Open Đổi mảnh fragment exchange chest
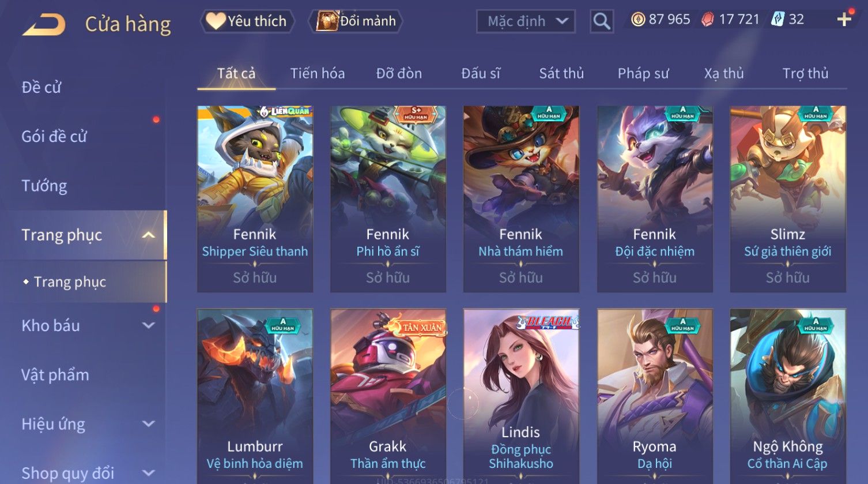 [x=357, y=21]
